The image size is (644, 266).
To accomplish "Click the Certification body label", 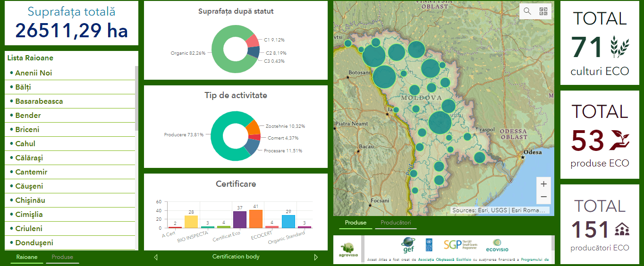I will [236, 257].
